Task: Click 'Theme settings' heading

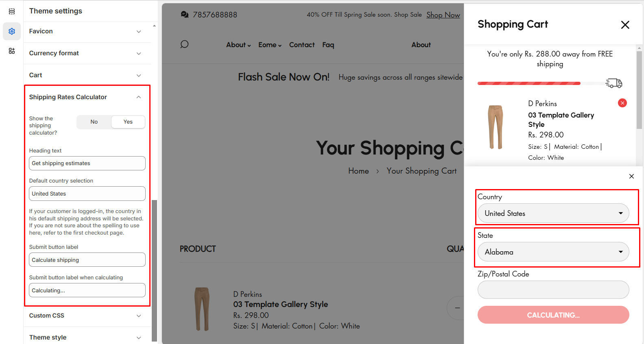Action: point(56,11)
